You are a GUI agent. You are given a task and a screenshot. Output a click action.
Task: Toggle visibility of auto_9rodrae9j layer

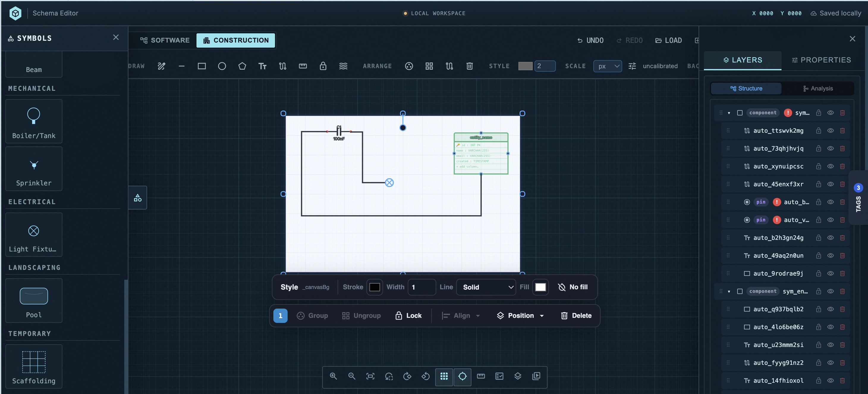831,273
